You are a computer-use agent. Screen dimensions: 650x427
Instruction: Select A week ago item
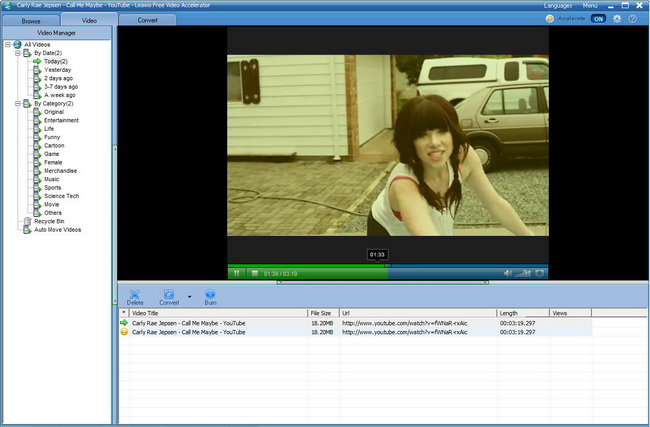coord(60,95)
